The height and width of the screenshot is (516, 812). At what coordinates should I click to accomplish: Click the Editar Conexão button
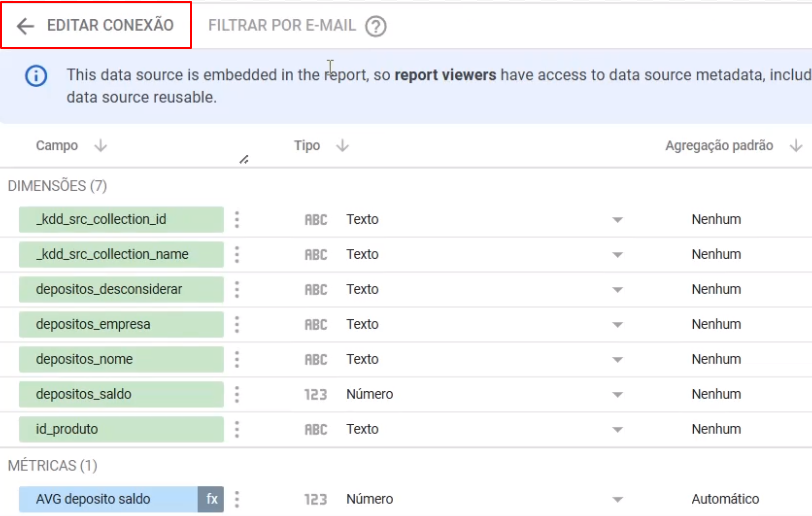pyautogui.click(x=109, y=26)
